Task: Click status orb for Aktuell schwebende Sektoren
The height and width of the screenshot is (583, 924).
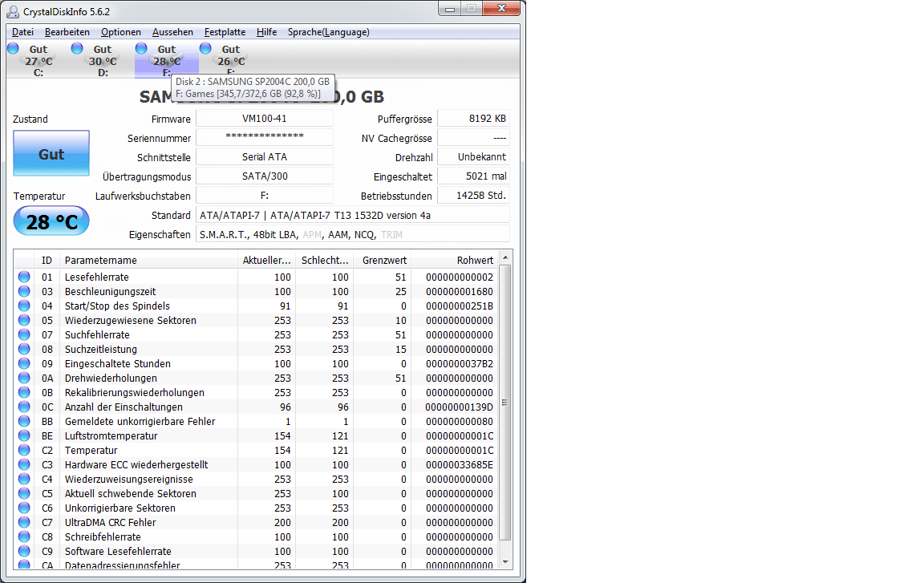Action: coord(24,493)
